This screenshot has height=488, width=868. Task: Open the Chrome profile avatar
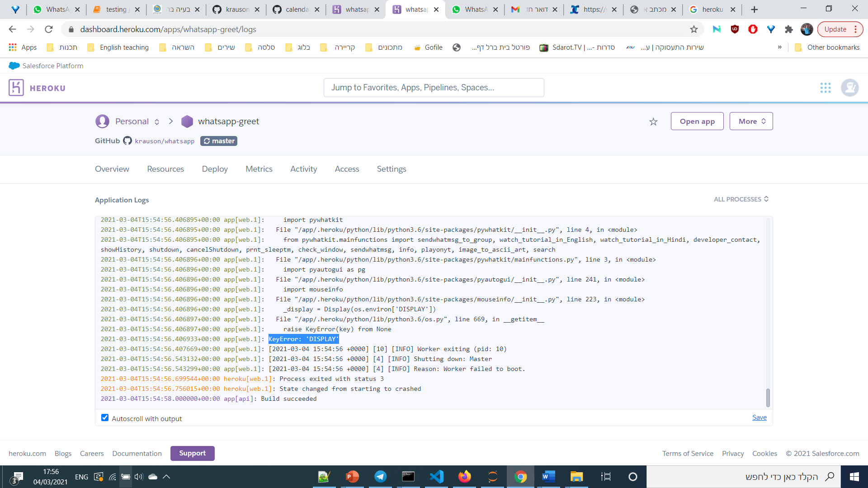pyautogui.click(x=807, y=29)
